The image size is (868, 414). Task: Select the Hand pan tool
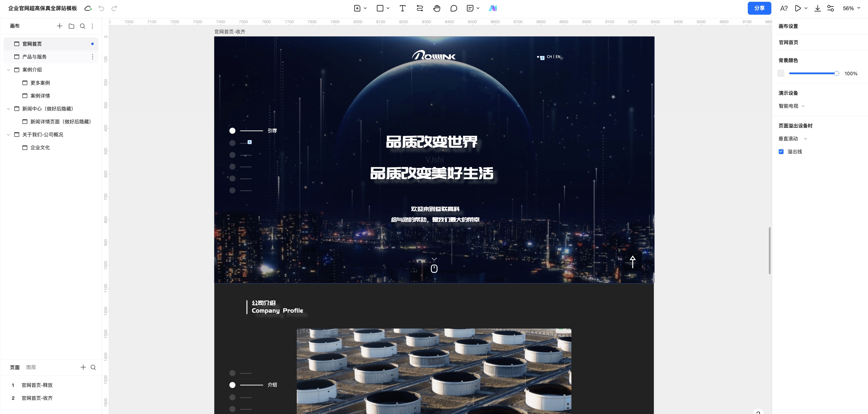pos(437,8)
